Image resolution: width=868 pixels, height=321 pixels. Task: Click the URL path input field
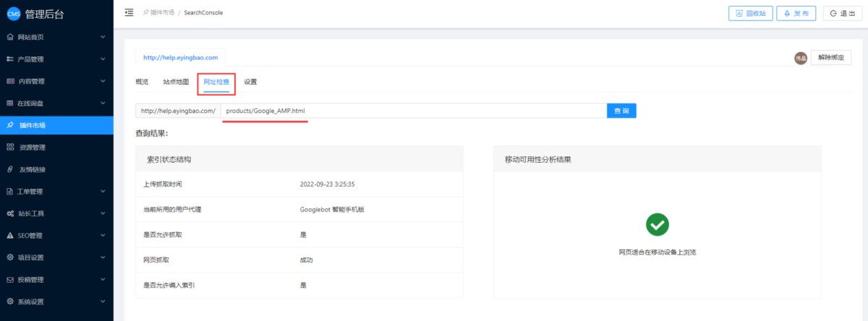(x=413, y=111)
